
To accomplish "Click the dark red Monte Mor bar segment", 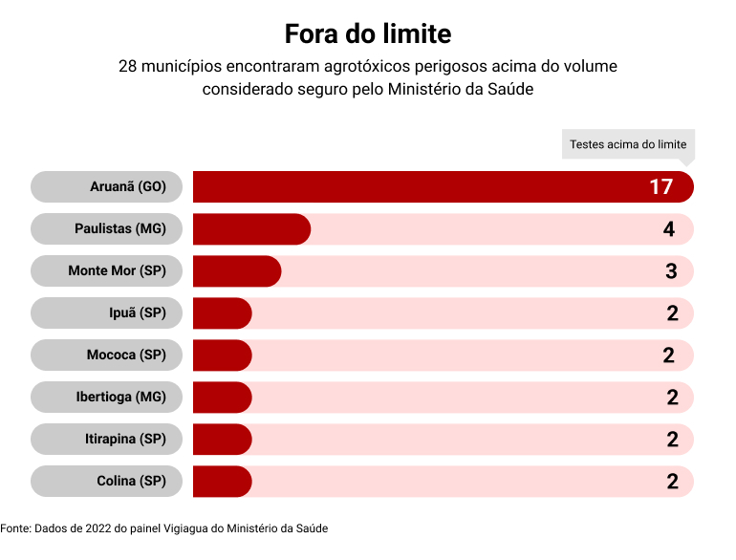I will pyautogui.click(x=236, y=271).
